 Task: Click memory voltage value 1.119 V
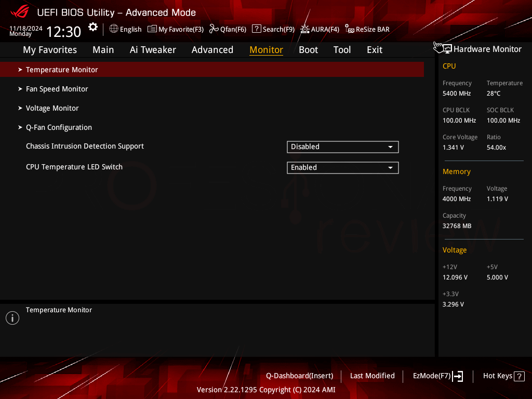[497, 199]
